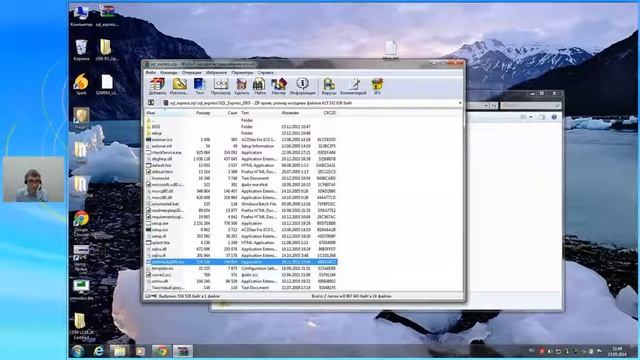Click search field in background Explorer window
The width and height of the screenshot is (640, 360).
(x=530, y=105)
